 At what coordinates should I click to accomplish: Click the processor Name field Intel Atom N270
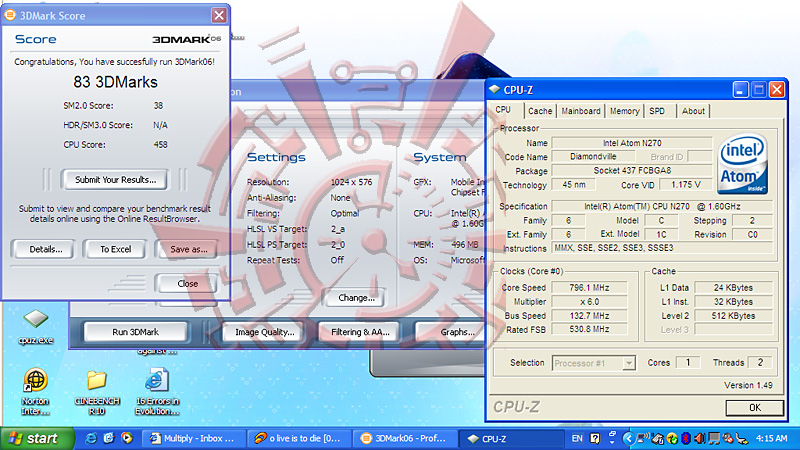(x=632, y=143)
